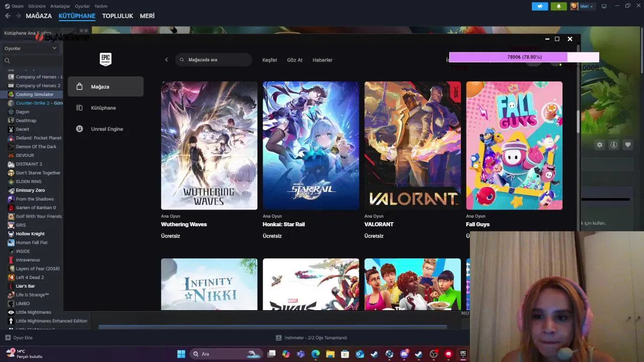Open the VALORANT cover thumbnail

coord(413,145)
